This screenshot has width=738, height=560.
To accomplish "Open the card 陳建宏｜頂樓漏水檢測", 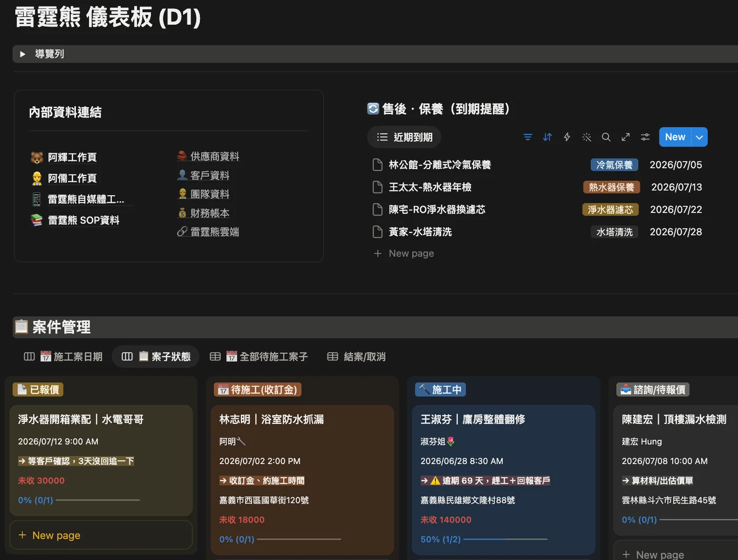I will coord(676,470).
